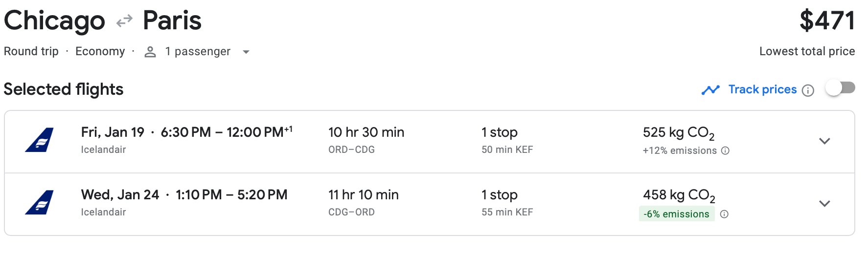
Task: Click the Track prices trend-line icon
Action: 710,90
